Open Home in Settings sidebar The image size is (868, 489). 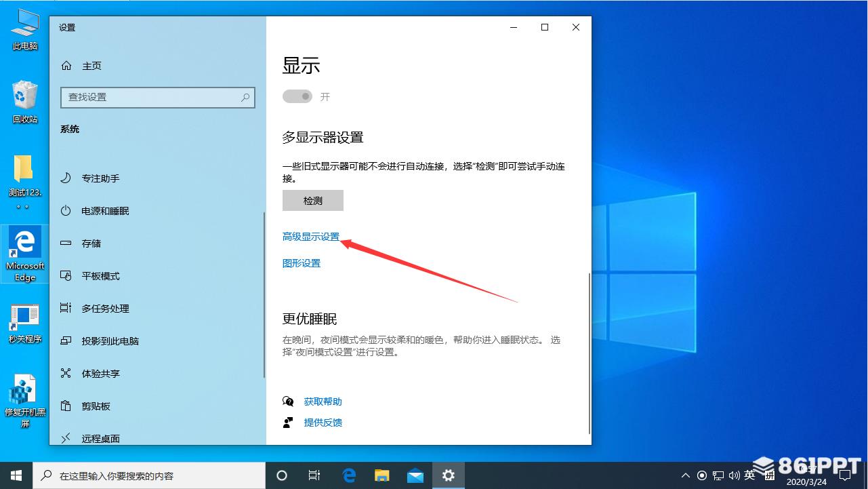point(81,66)
